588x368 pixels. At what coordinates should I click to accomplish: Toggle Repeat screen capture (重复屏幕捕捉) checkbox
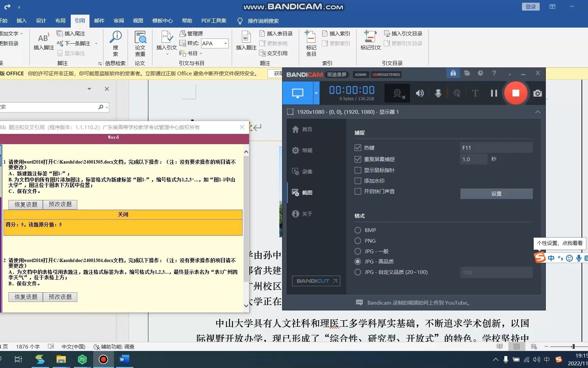point(358,159)
